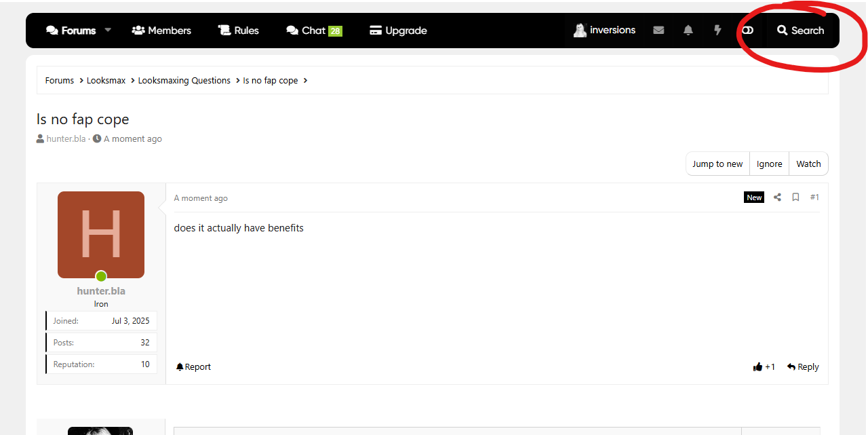Open the Chat section
Viewport: 868px width, 435px height.
(x=314, y=31)
